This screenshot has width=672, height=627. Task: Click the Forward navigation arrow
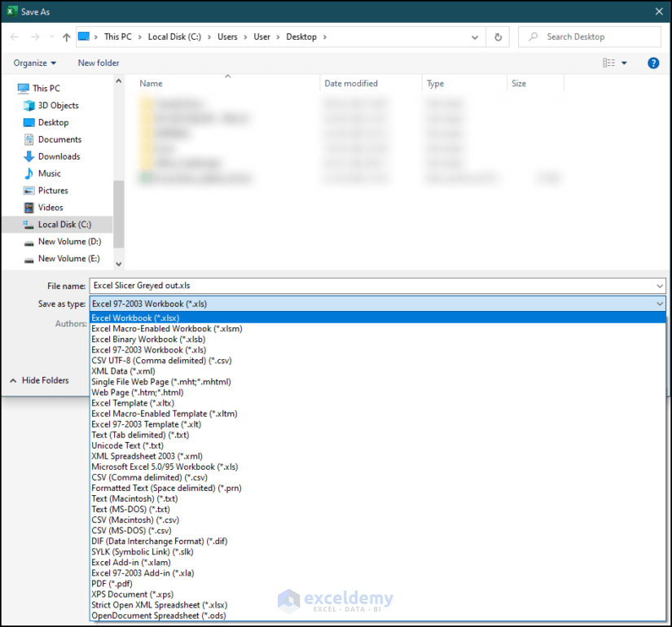click(x=35, y=37)
